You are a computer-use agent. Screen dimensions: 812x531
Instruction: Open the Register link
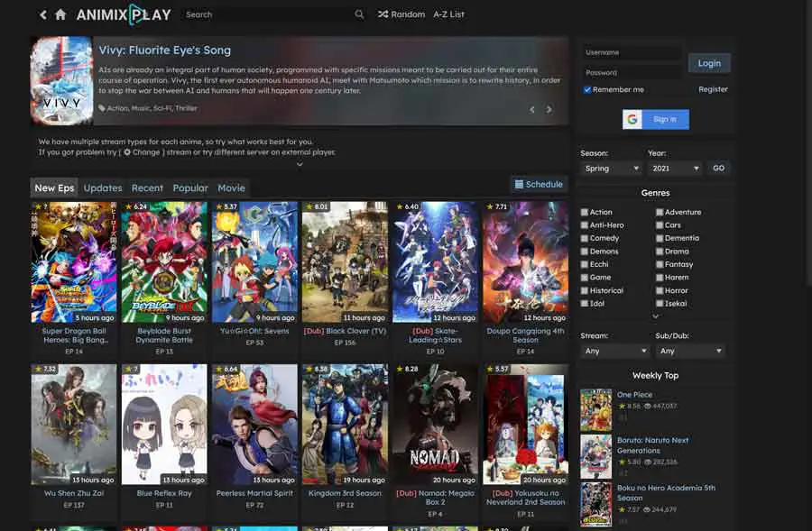713,89
